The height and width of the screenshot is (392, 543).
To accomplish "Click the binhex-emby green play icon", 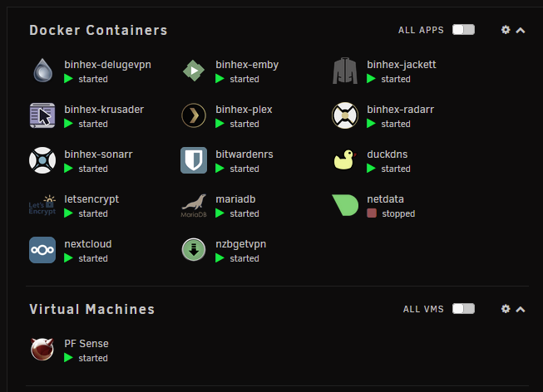I will [194, 71].
